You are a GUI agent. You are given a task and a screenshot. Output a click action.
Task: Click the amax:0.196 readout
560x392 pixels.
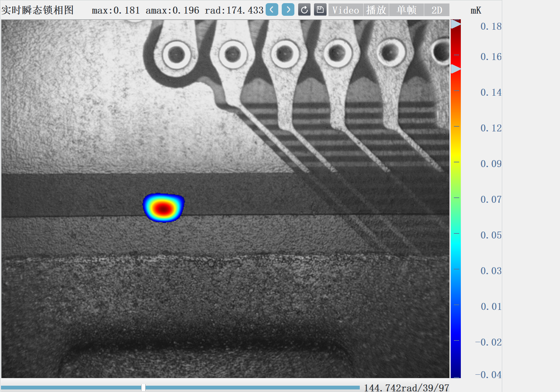(172, 10)
